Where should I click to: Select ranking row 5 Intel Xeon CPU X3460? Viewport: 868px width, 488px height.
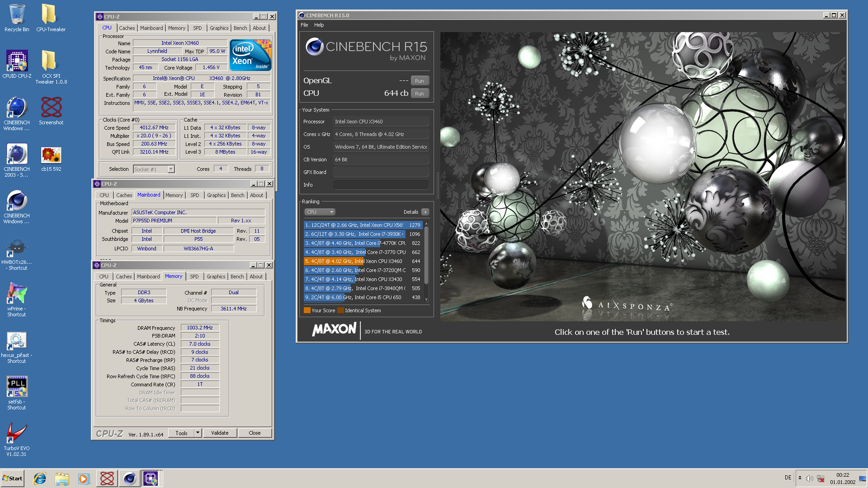[363, 261]
